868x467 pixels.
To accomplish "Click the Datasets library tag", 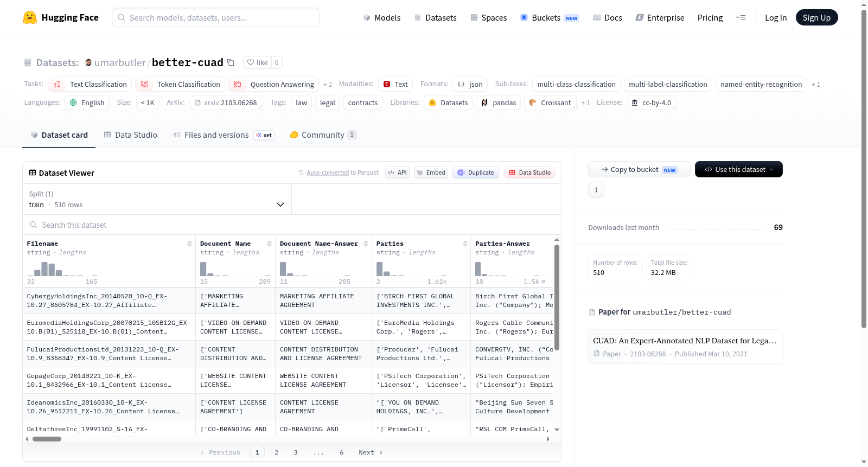I will pyautogui.click(x=448, y=103).
